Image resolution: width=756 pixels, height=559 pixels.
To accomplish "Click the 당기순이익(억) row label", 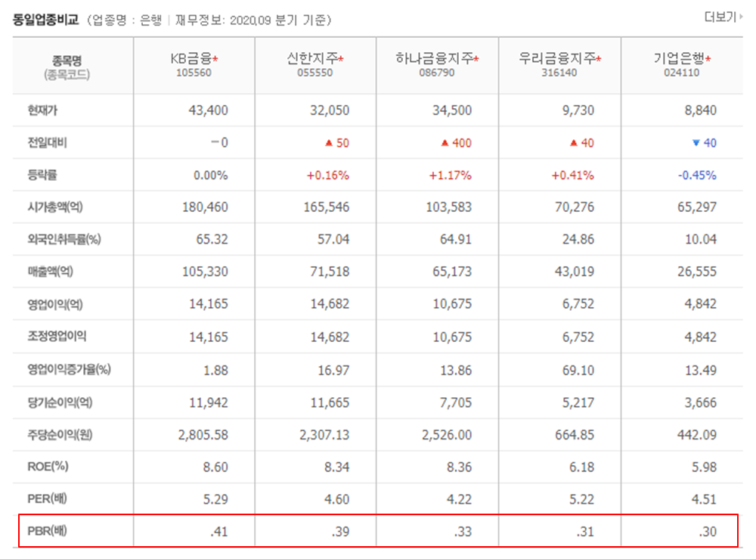I will point(60,402).
